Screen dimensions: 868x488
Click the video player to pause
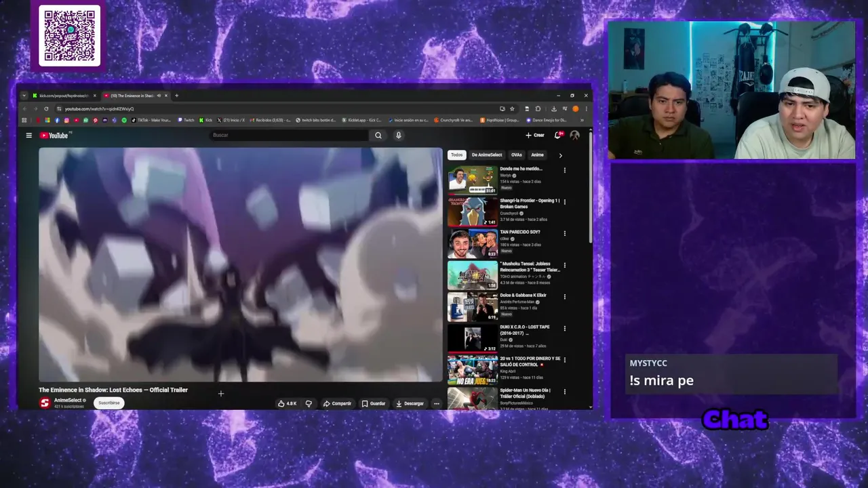[241, 265]
